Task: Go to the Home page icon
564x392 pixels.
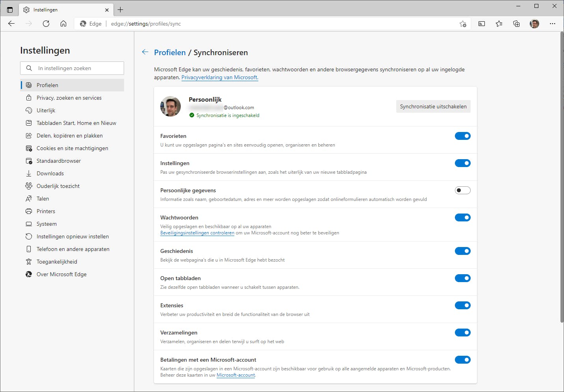Action: click(63, 24)
